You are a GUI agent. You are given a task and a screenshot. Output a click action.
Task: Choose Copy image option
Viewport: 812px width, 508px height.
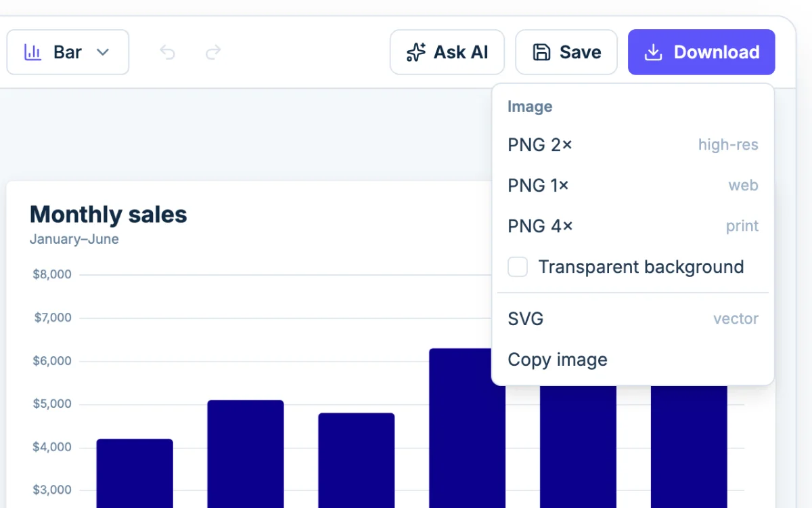point(633,360)
